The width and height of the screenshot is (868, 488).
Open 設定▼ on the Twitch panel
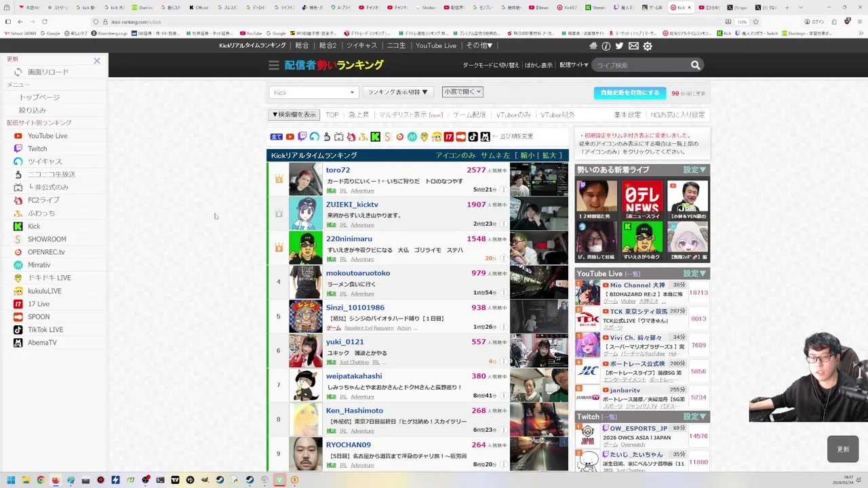pos(695,417)
